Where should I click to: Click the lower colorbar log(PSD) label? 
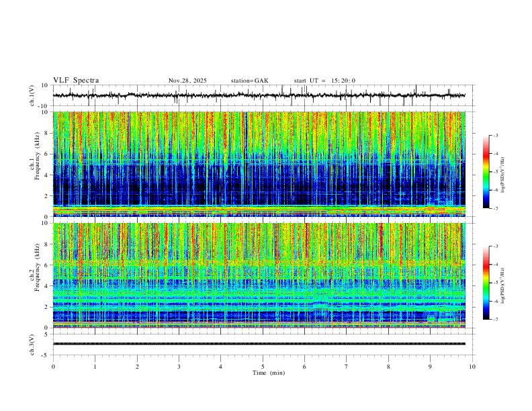(x=503, y=285)
